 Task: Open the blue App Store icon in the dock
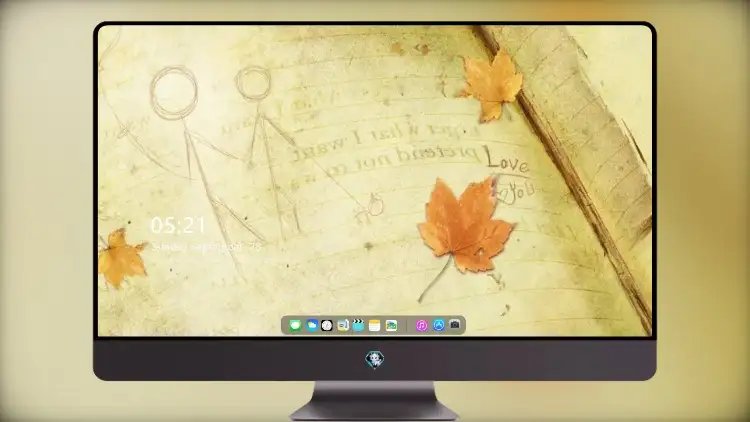[439, 325]
